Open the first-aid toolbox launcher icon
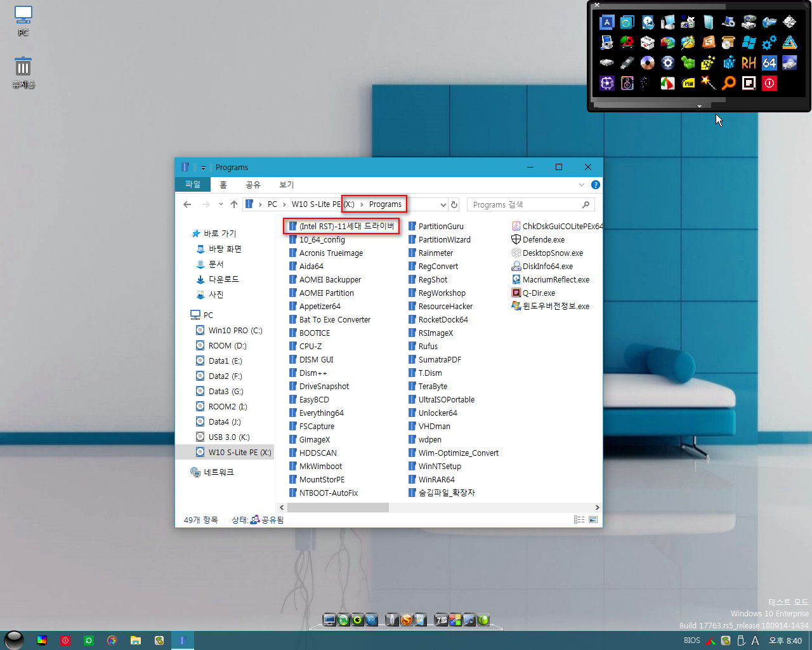 click(x=648, y=43)
